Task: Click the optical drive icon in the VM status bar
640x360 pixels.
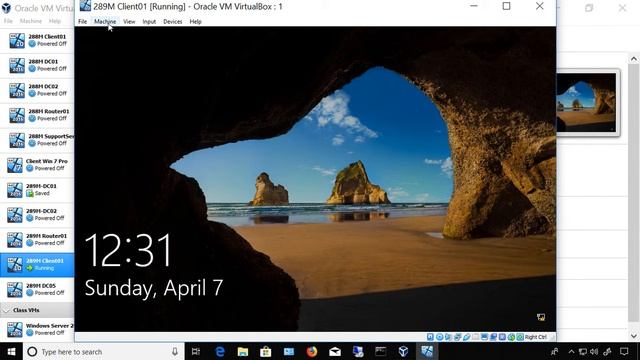Action: point(440,337)
